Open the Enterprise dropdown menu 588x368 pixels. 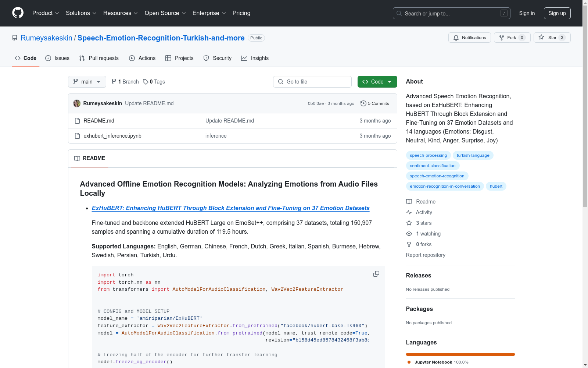click(209, 13)
